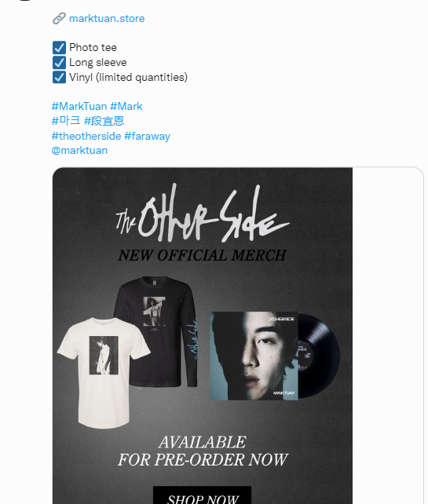Open the Korean #마크 hashtag

(66, 121)
